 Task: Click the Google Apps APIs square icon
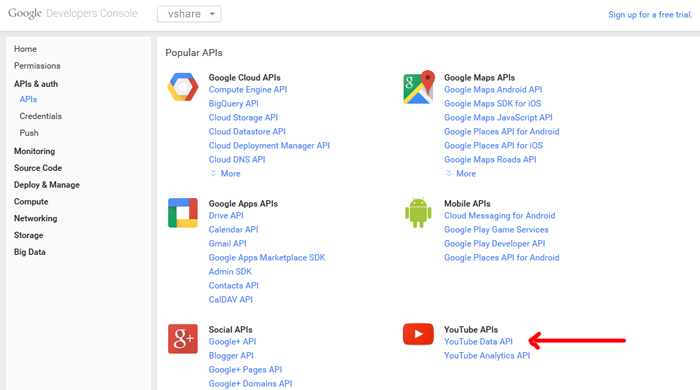[x=183, y=213]
